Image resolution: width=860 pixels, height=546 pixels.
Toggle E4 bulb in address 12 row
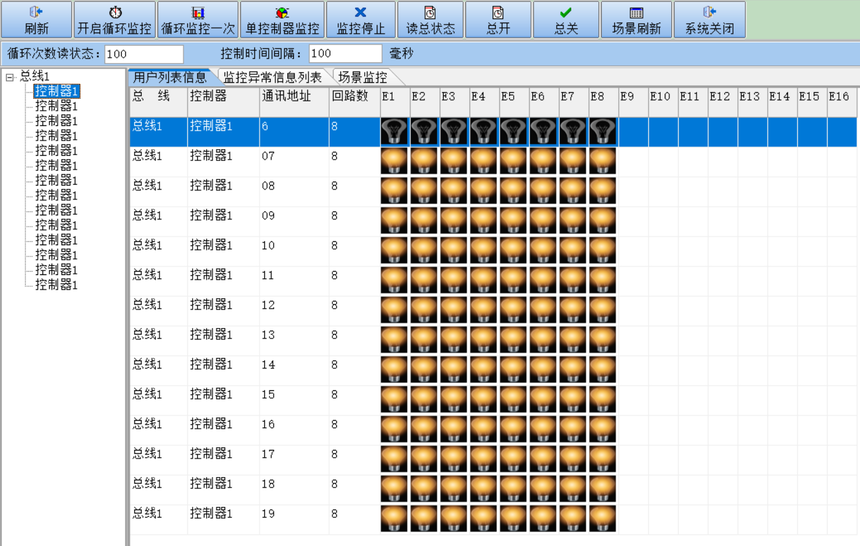(x=483, y=310)
